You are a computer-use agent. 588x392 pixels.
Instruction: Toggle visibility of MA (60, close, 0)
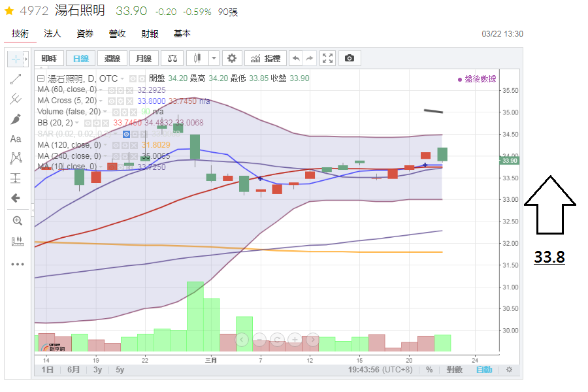[x=111, y=90]
